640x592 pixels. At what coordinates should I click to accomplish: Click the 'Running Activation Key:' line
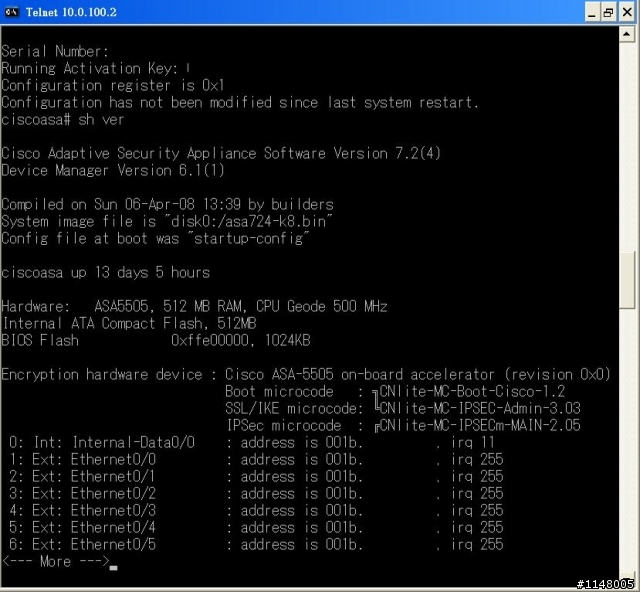pos(96,68)
